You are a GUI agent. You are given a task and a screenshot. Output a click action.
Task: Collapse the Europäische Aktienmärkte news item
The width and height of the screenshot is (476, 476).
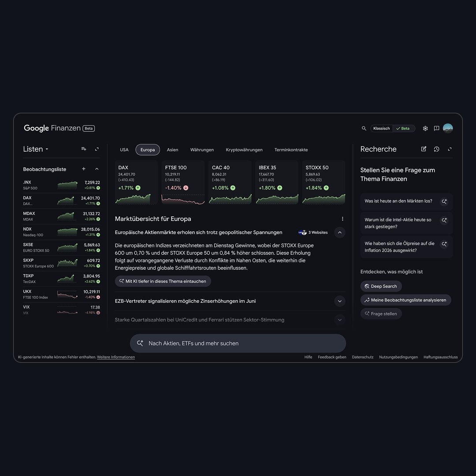[340, 233]
